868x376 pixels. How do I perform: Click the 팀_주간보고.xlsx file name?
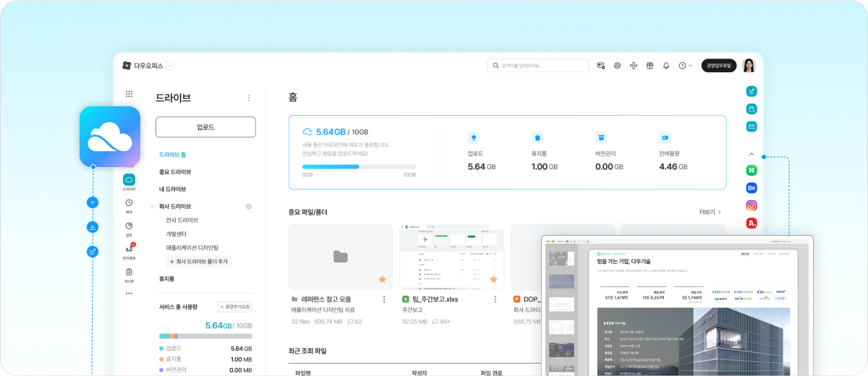pos(435,299)
